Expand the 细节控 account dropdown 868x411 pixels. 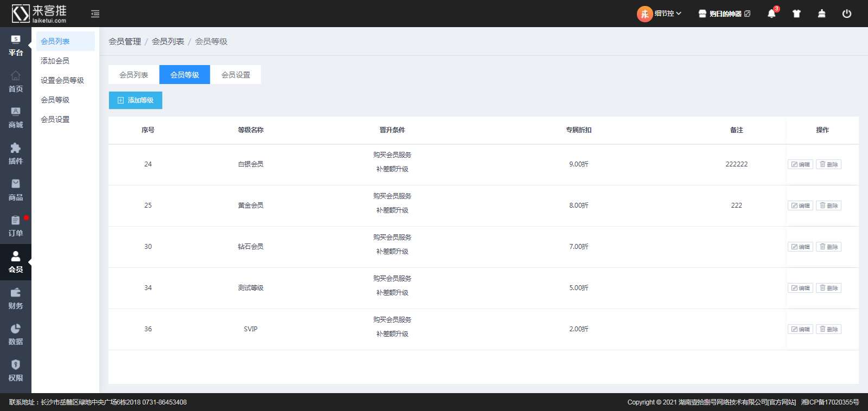(668, 14)
